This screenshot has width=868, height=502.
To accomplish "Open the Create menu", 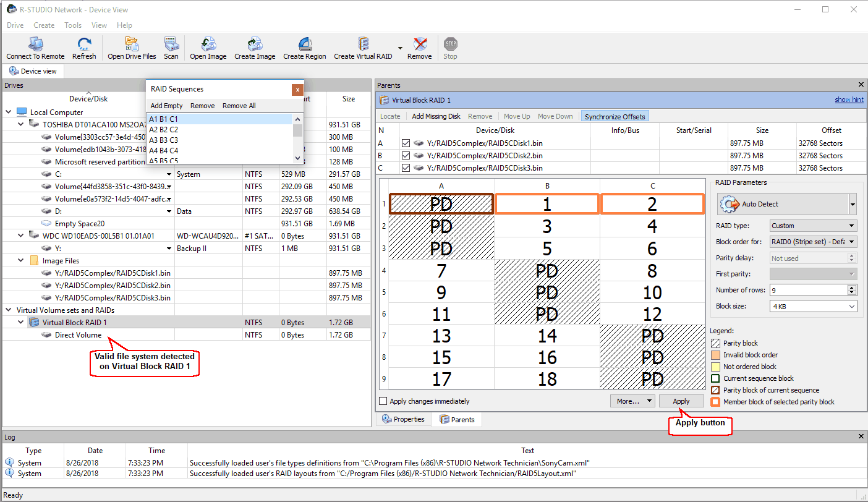I will pyautogui.click(x=44, y=25).
